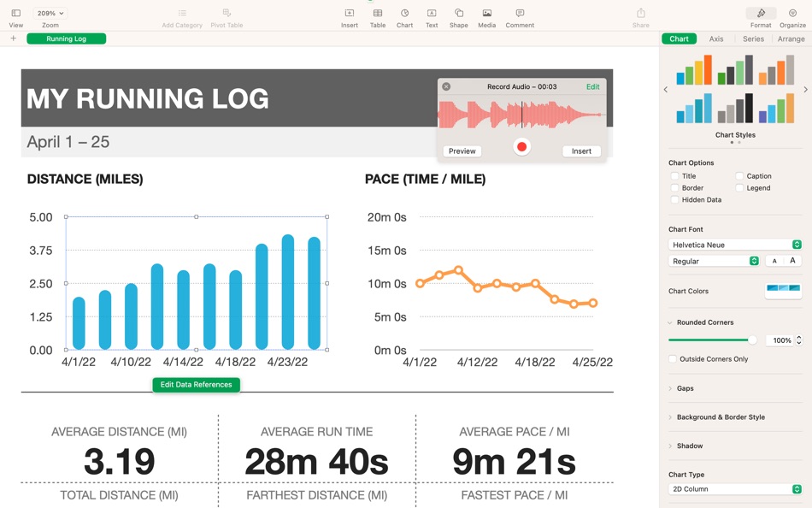Toggle the Legend checkbox
The image size is (812, 508).
(739, 188)
